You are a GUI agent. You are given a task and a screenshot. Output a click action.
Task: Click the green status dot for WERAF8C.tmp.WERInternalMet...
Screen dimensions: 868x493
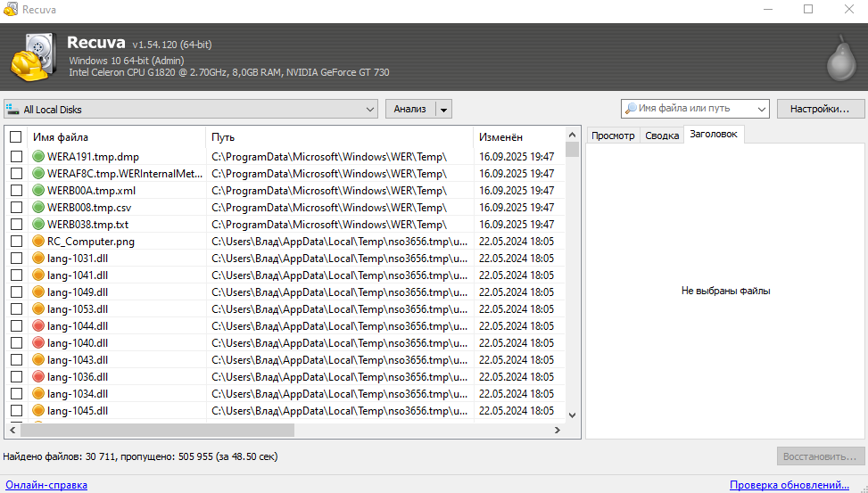(x=38, y=174)
